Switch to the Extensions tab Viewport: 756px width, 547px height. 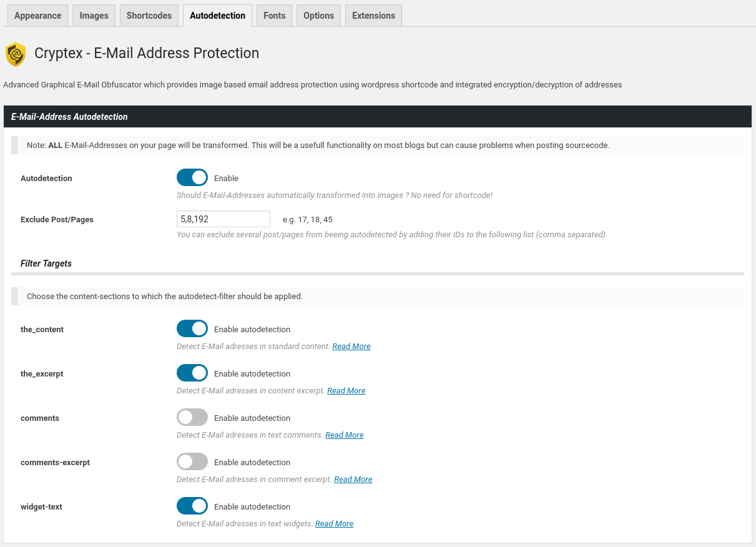373,16
